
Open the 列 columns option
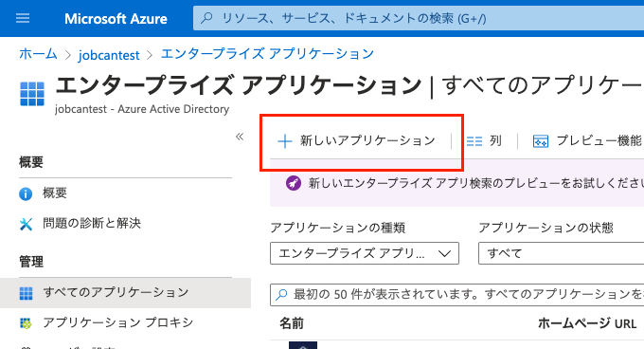484,141
